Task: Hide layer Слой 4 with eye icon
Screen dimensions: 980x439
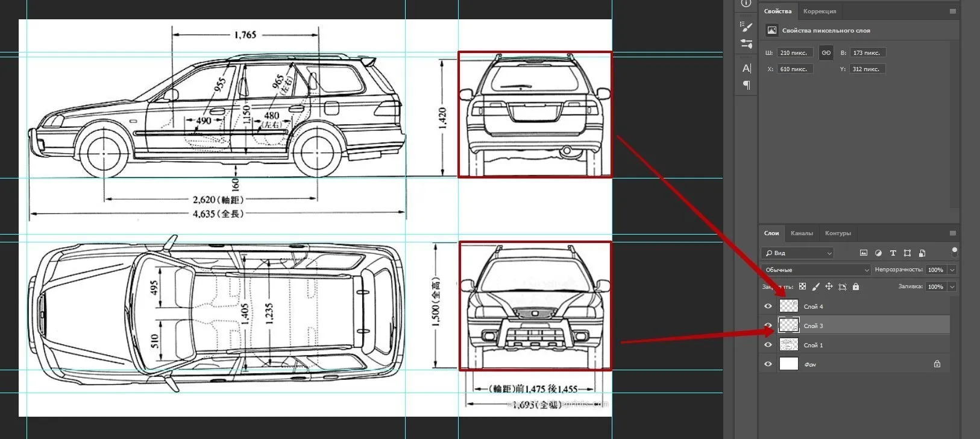Action: 768,306
